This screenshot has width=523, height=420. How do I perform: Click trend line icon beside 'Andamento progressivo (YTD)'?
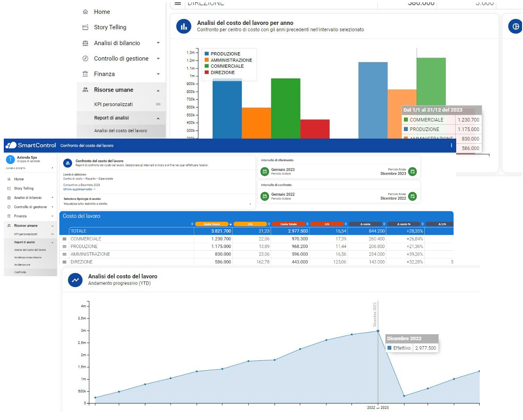(x=75, y=280)
